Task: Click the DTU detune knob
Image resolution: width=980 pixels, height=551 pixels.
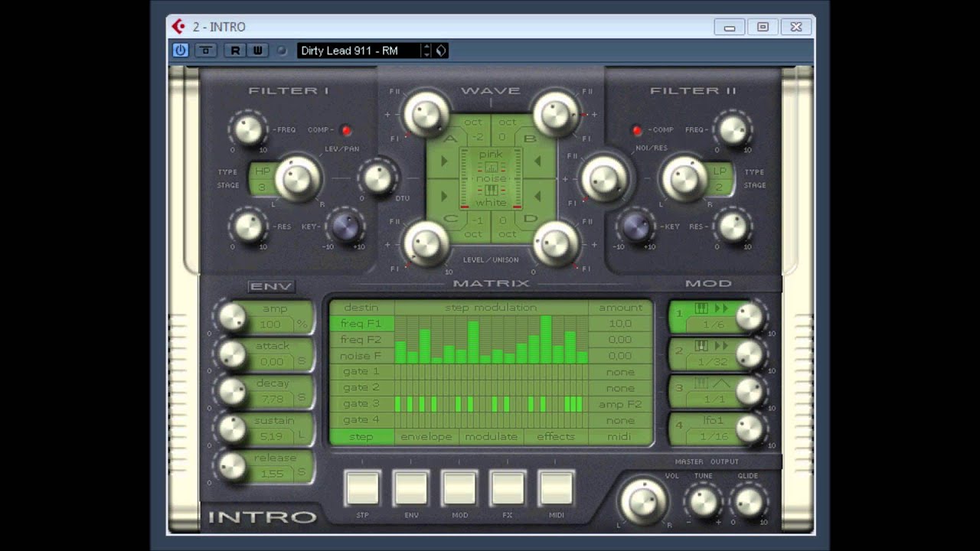Action: pos(378,178)
